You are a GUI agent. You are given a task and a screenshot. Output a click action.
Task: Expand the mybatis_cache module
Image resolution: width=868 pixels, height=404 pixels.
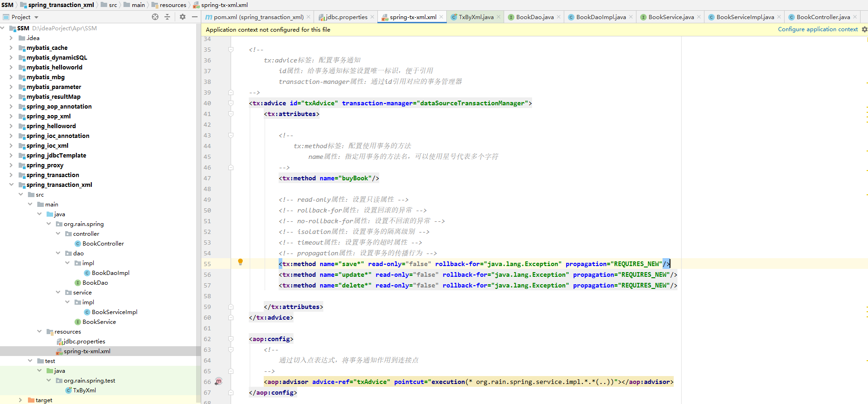[11, 48]
